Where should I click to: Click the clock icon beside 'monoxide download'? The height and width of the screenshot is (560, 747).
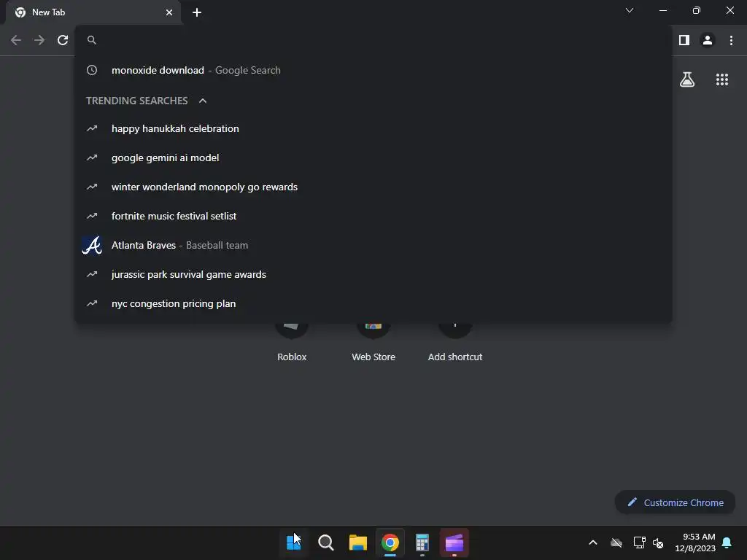point(92,70)
